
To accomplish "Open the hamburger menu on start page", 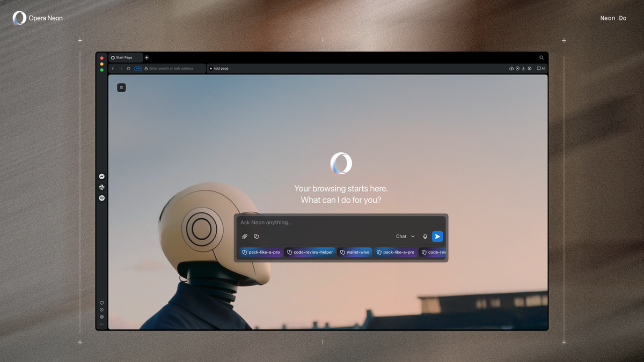I will click(x=121, y=87).
